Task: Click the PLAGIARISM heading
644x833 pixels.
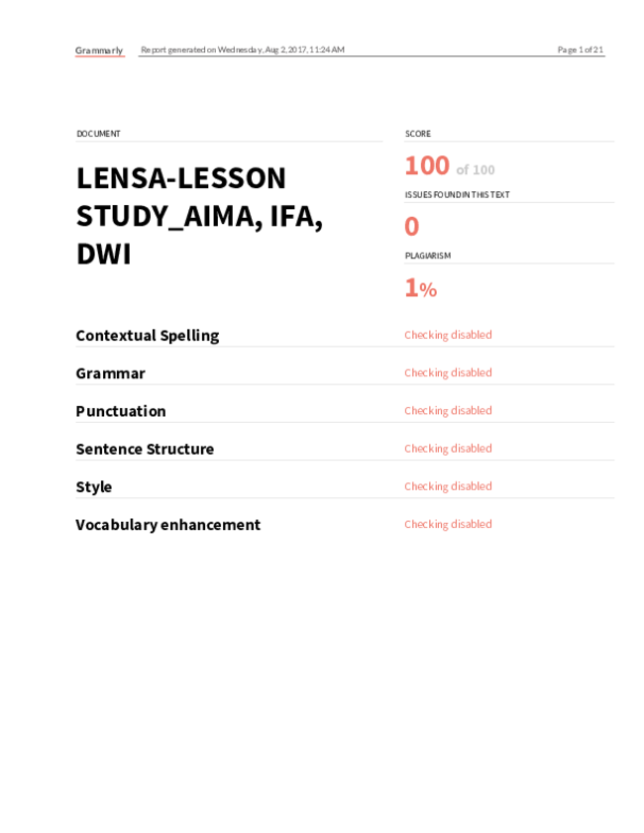Action: pyautogui.click(x=428, y=256)
